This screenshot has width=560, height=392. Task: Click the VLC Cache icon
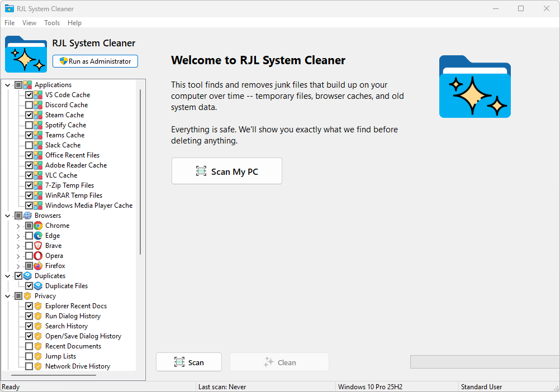click(37, 175)
